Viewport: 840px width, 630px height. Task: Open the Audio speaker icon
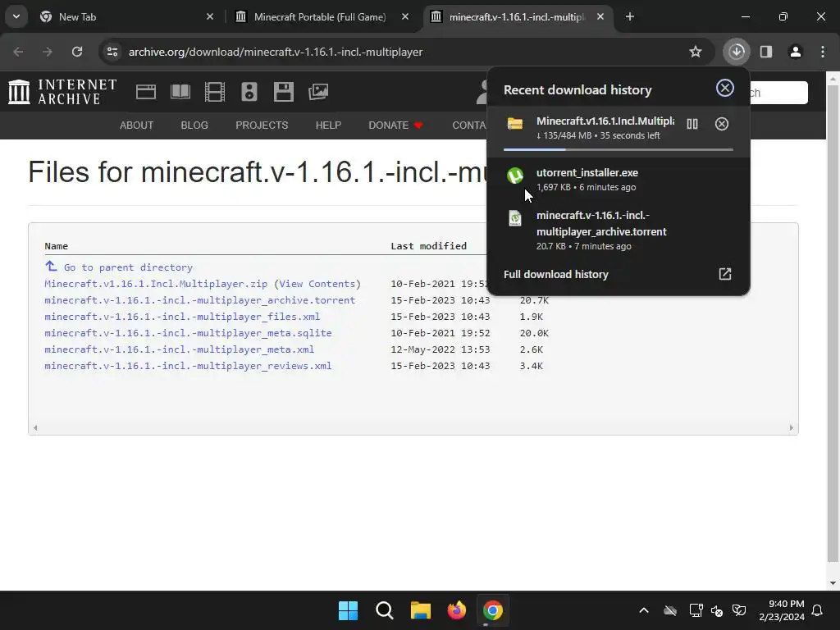tap(249, 92)
